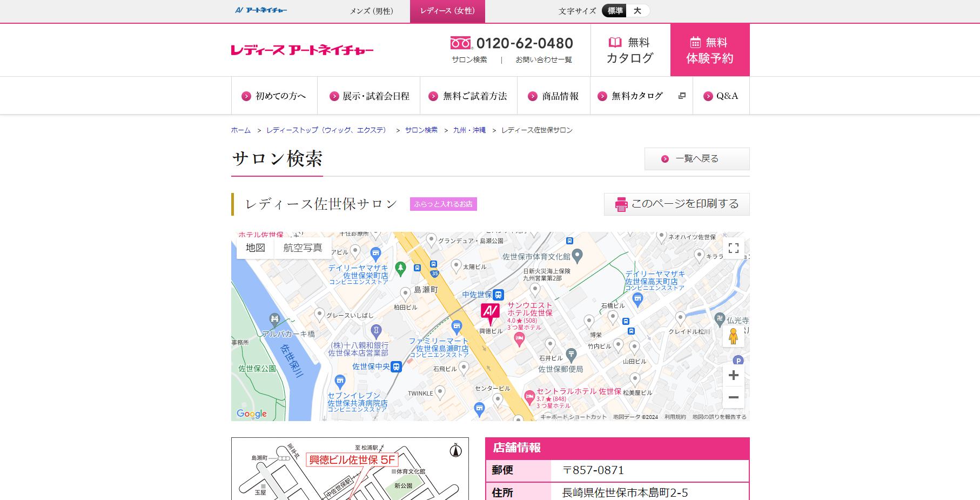Open the 無料ご試着方法 menu item
Image resolution: width=980 pixels, height=500 pixels.
pyautogui.click(x=469, y=96)
